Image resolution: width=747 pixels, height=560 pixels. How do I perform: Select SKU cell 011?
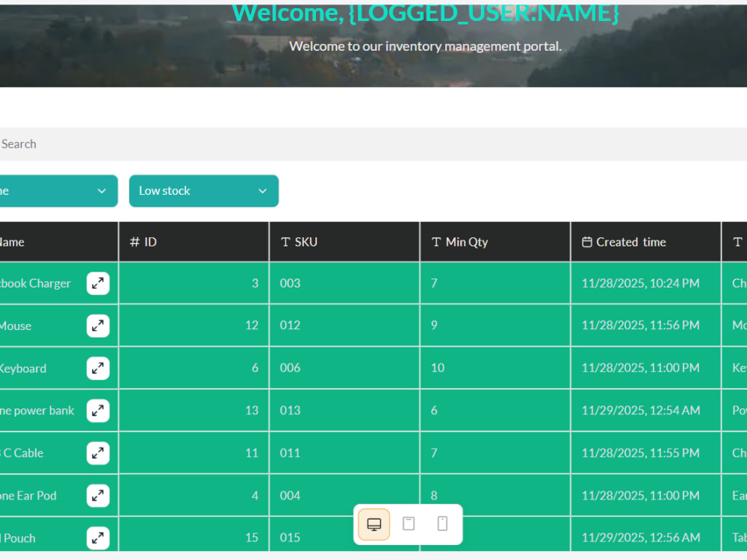coord(344,453)
